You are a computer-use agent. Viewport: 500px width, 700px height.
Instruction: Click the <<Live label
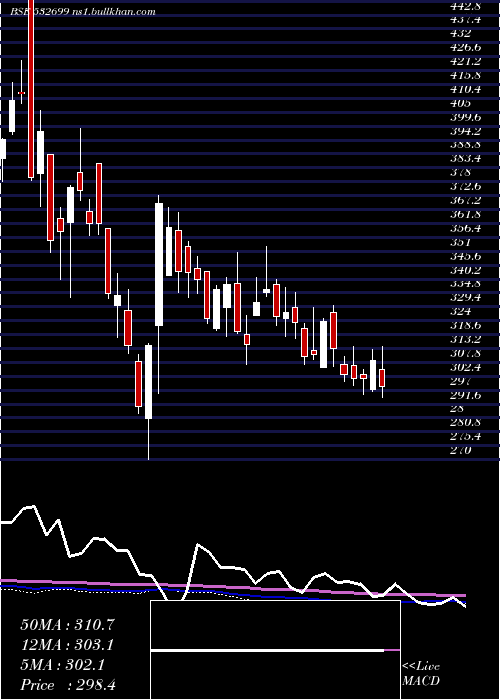(421, 667)
